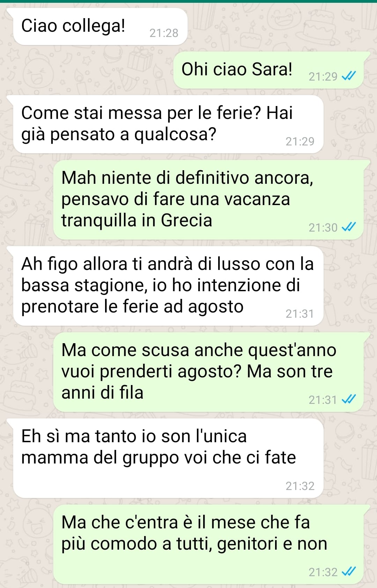Select the "ferie ad agosto" message bubble

pyautogui.click(x=168, y=286)
